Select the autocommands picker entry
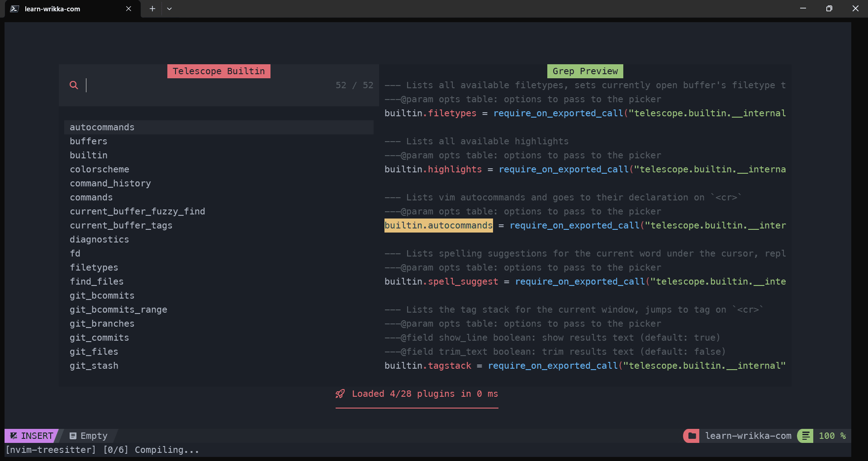Screen dimensions: 868x461 click(x=219, y=127)
